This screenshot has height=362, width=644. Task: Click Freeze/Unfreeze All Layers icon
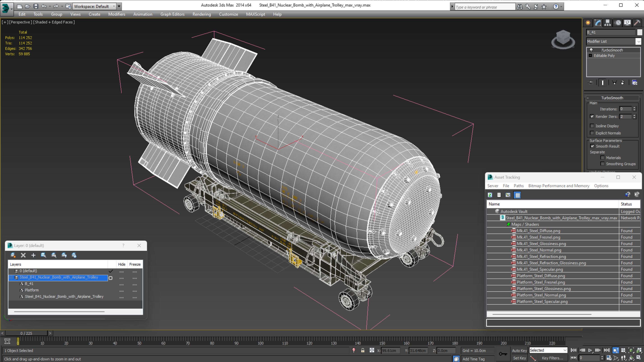[x=74, y=255]
